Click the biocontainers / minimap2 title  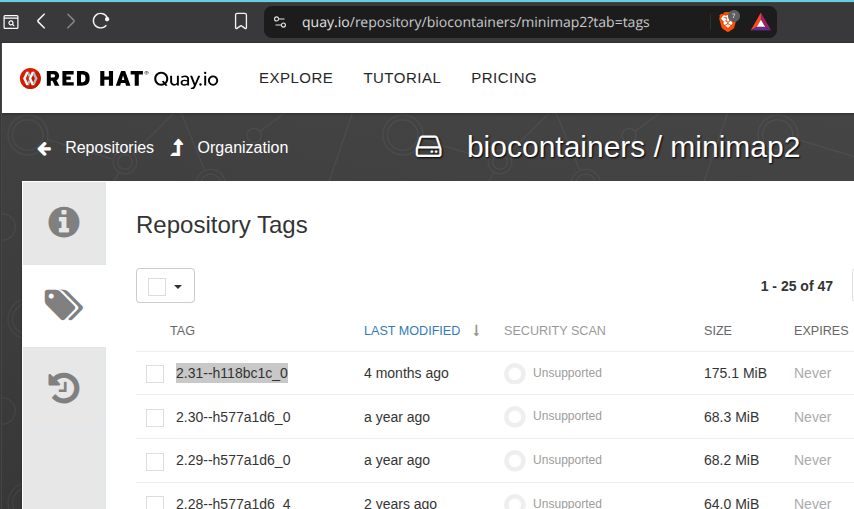[633, 148]
